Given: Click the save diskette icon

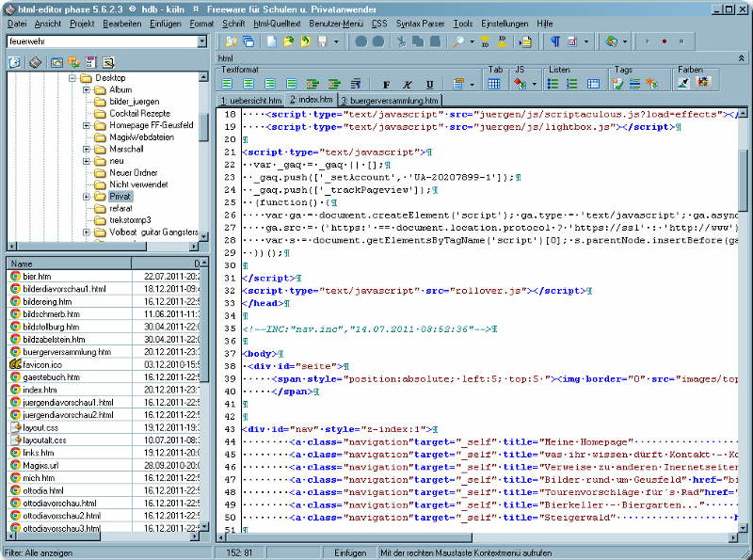Looking at the screenshot, I should coord(322,41).
